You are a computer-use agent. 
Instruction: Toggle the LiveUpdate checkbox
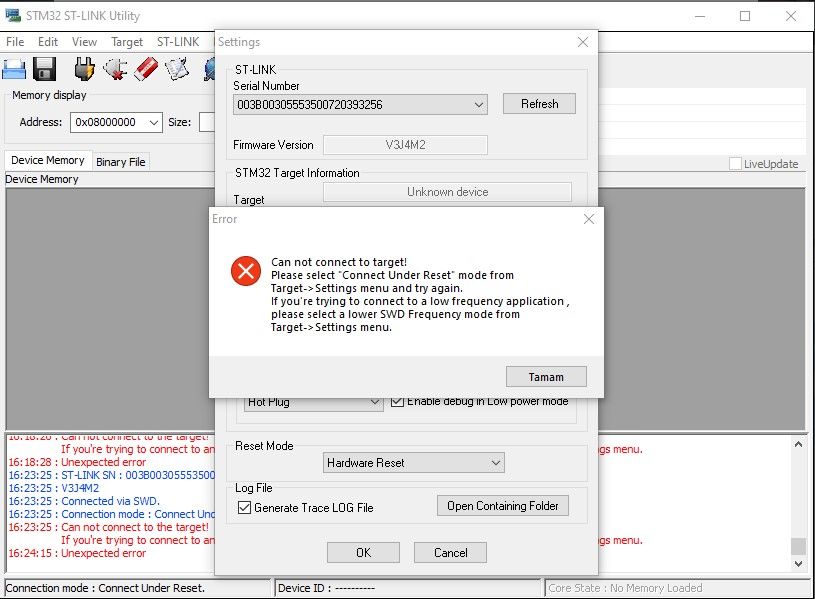[735, 164]
